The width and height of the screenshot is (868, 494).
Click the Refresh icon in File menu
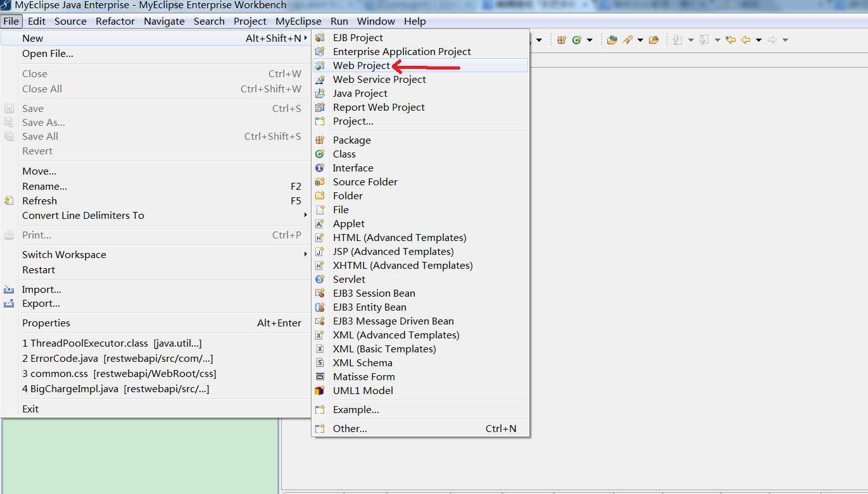pos(9,201)
